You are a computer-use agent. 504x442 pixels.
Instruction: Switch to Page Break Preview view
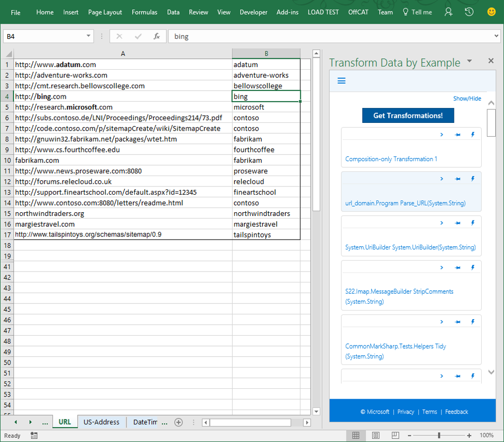click(x=395, y=436)
